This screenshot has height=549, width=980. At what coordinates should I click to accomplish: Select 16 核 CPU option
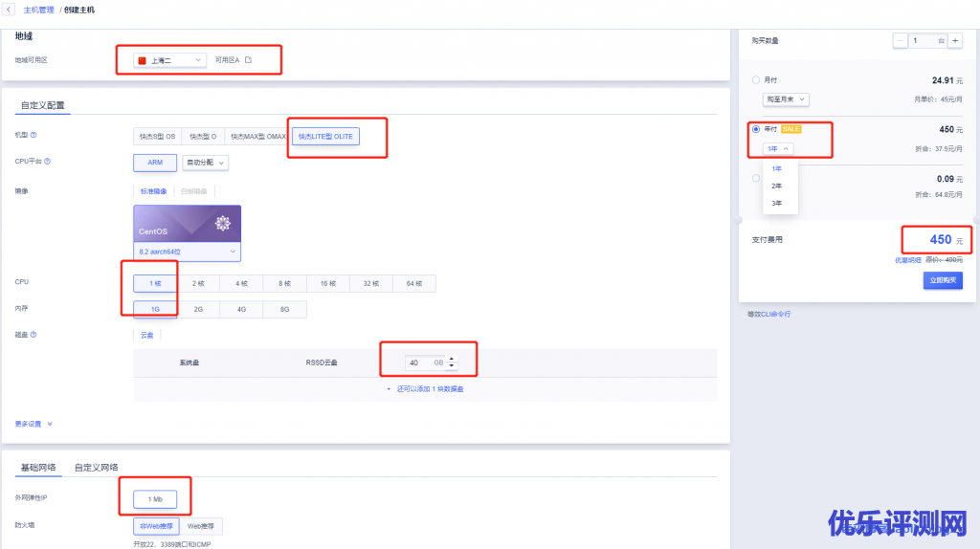click(328, 283)
